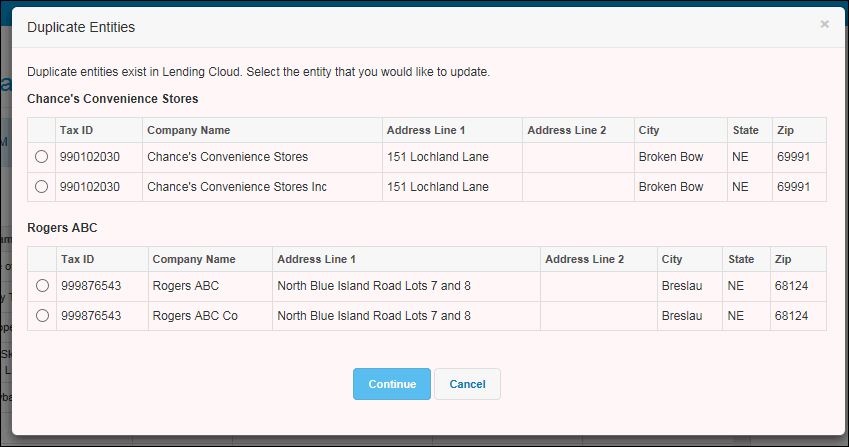Click Address Line 1 header in Rogers ABC table
The image size is (849, 447).
[316, 259]
